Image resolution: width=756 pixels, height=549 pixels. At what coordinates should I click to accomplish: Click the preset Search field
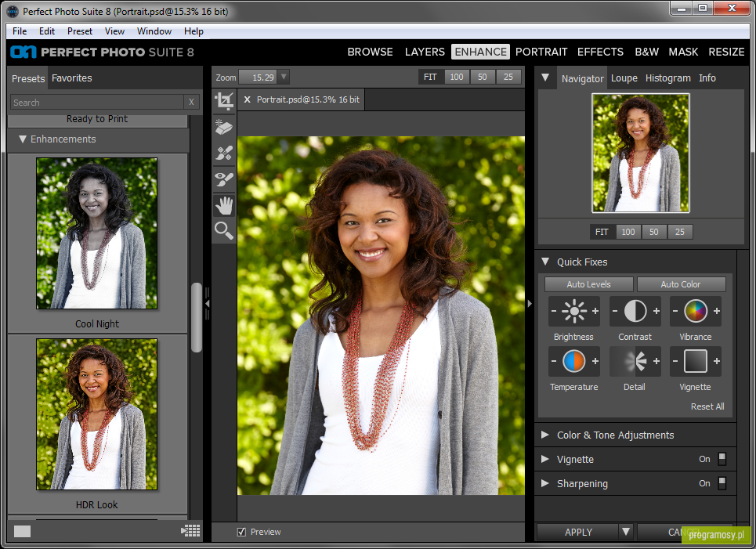tap(96, 102)
